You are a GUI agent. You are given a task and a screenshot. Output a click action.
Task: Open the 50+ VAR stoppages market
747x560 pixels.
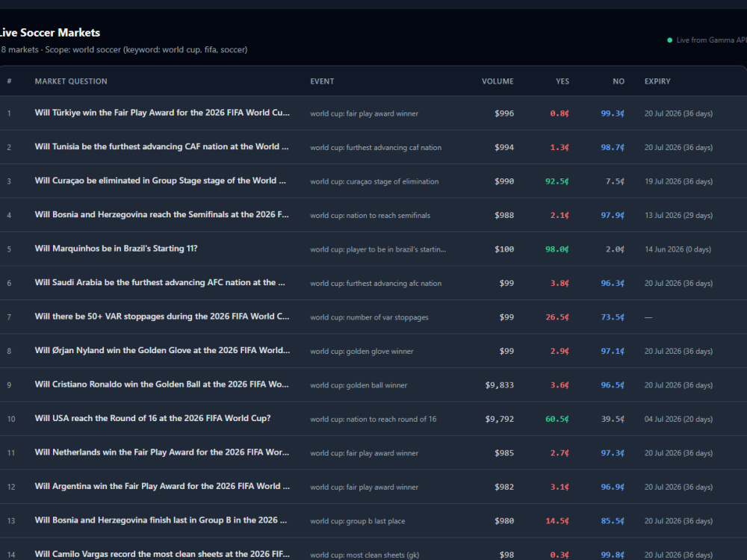tap(162, 316)
